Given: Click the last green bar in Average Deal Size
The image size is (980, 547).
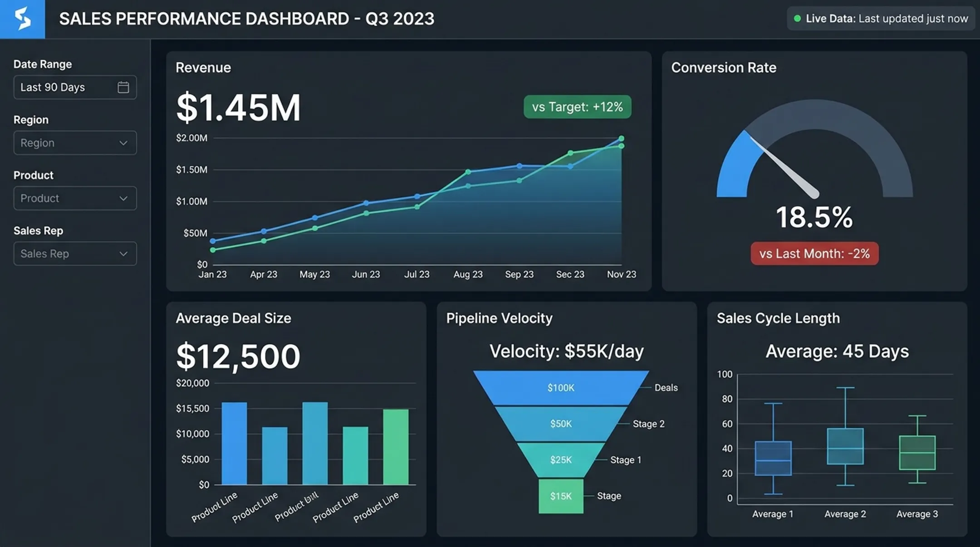Looking at the screenshot, I should 396,447.
